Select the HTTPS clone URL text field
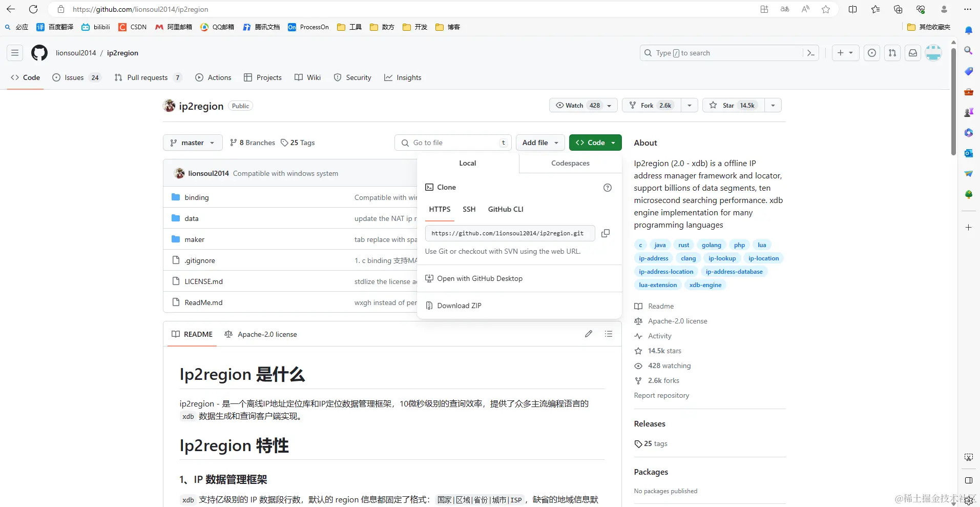The width and height of the screenshot is (980, 507). [x=510, y=233]
